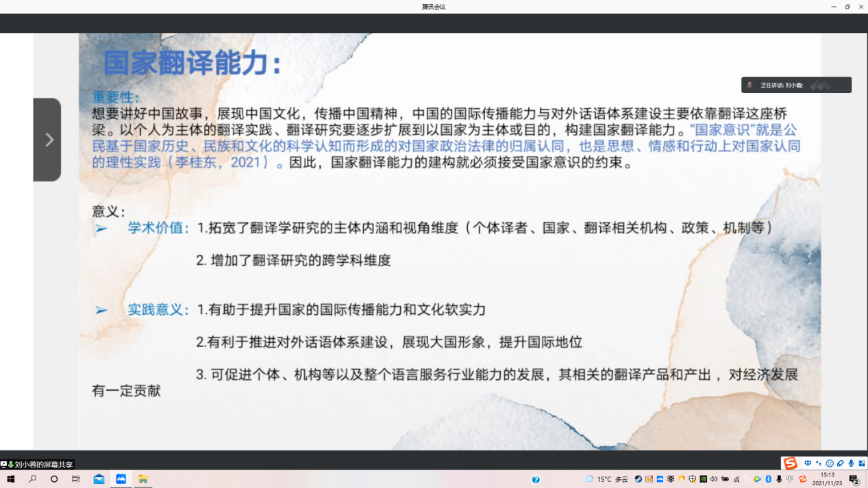Expand the side panel with the right chevron
This screenshot has width=868, height=488.
pos(48,140)
